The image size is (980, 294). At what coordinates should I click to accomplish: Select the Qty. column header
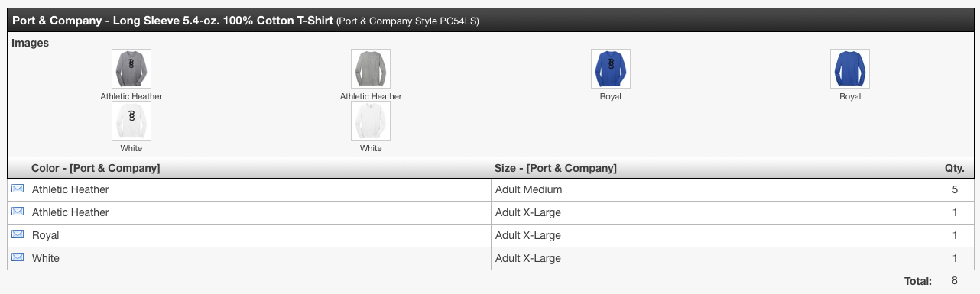click(x=955, y=168)
